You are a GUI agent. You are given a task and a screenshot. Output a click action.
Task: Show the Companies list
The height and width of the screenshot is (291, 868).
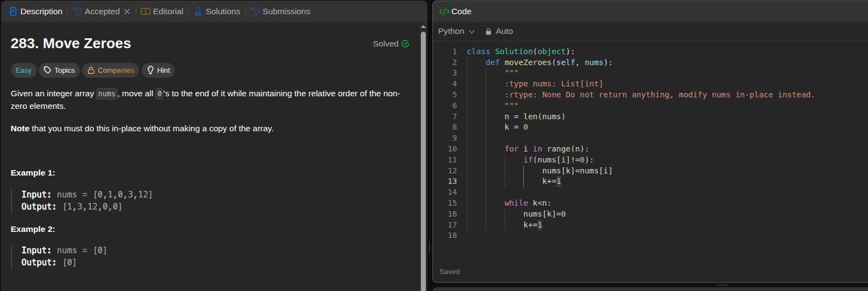pos(111,70)
